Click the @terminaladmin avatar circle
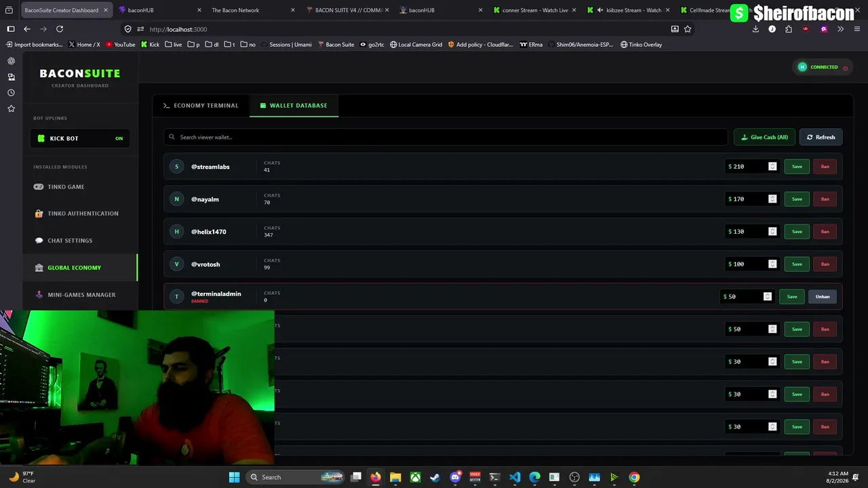868x488 pixels. tap(176, 296)
